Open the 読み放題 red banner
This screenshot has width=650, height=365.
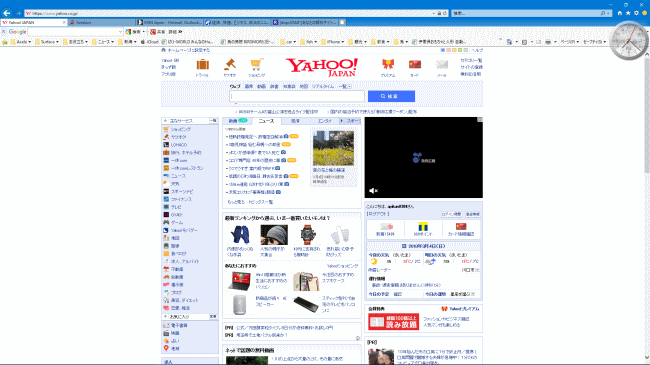393,322
